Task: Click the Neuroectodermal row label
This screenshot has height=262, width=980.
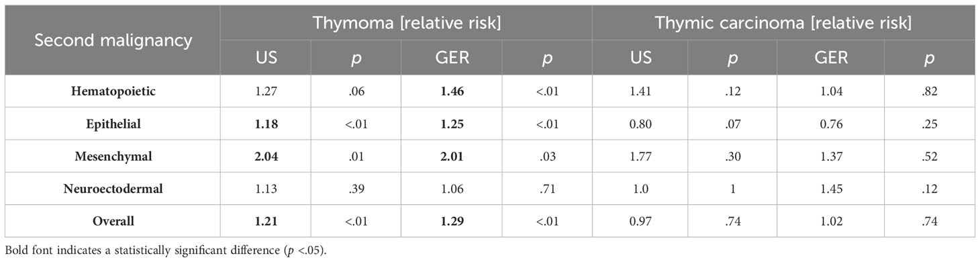Action: (x=113, y=189)
